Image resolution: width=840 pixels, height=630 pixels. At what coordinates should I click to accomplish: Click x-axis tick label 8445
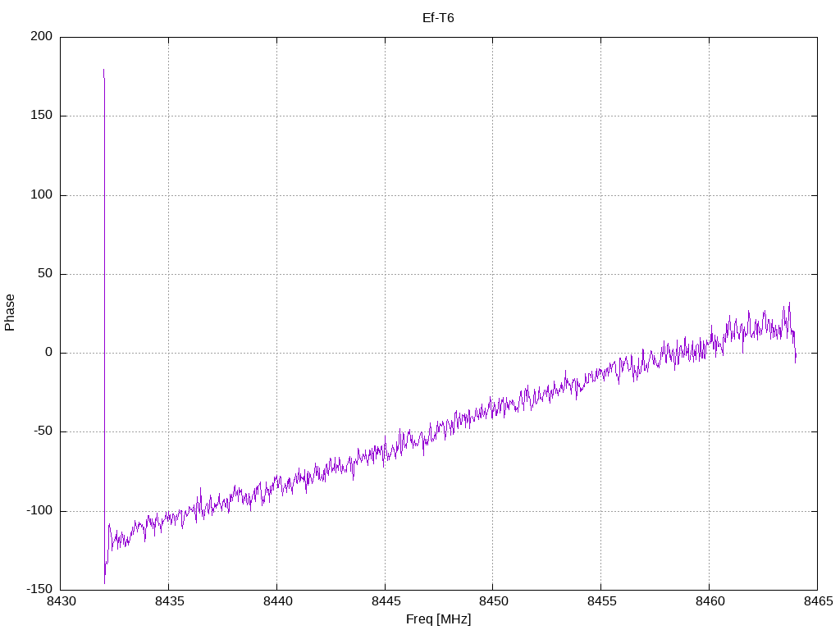tap(386, 601)
